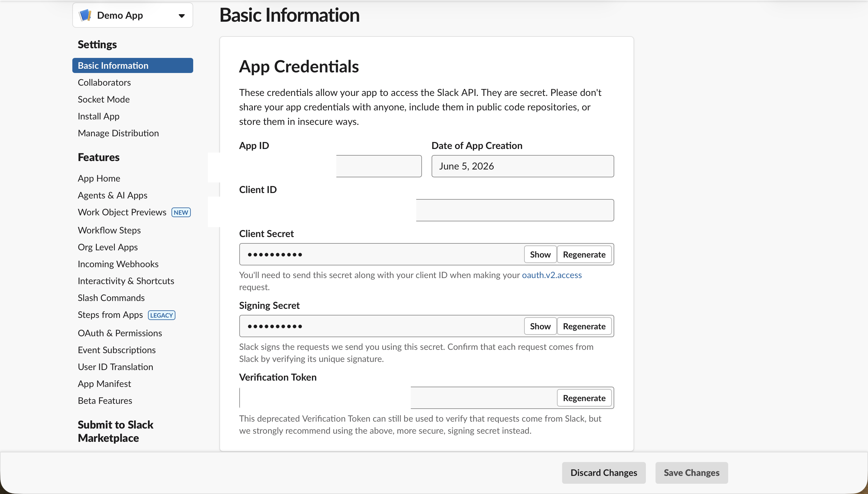
Task: Show the Client Secret value
Action: pyautogui.click(x=540, y=255)
